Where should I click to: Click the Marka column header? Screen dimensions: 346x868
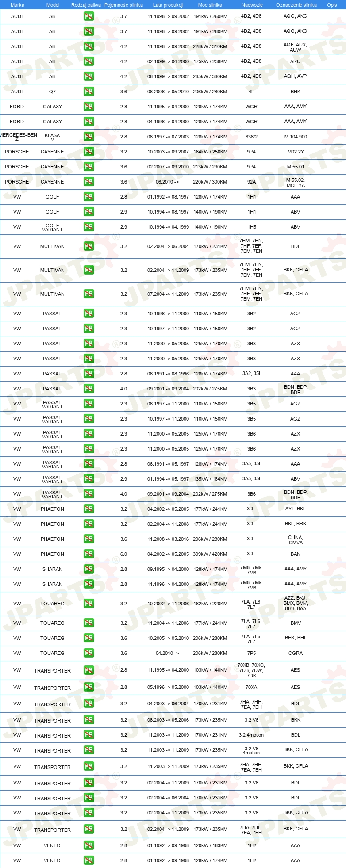17,5
